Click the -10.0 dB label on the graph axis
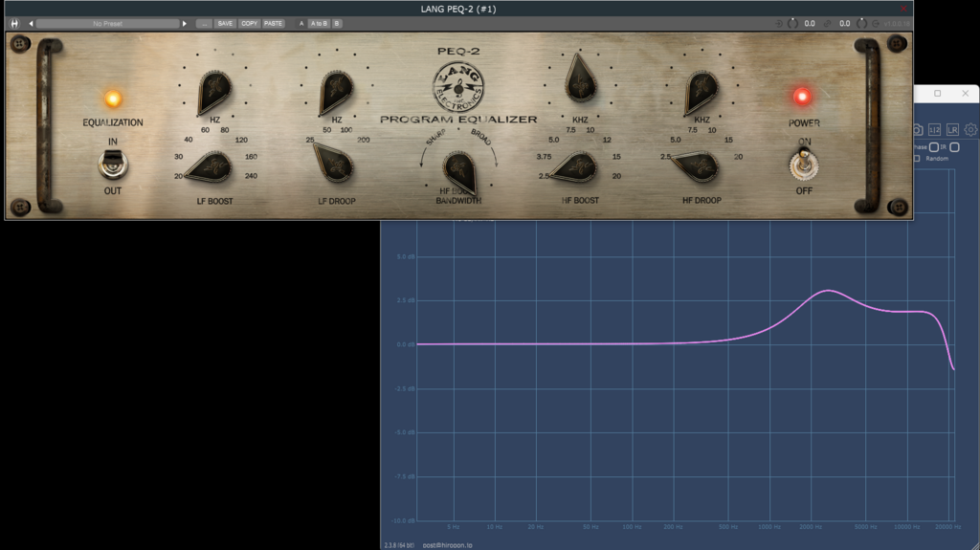Viewport: 980px width, 550px height. [404, 520]
